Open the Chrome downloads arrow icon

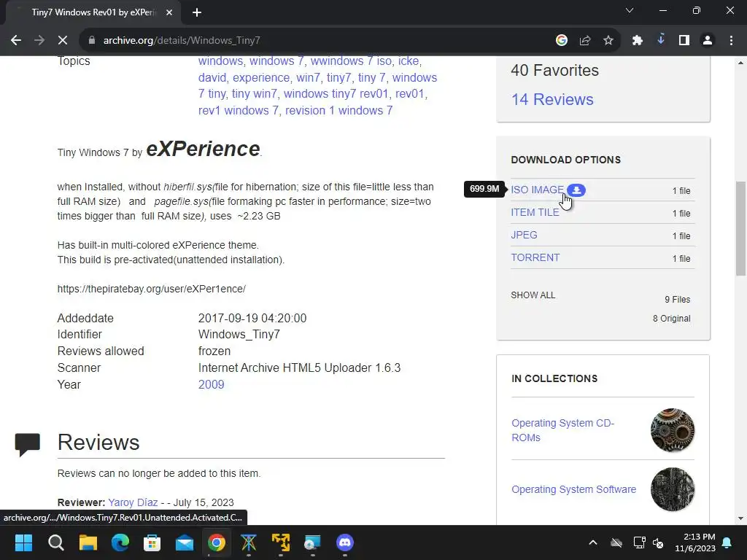click(661, 41)
